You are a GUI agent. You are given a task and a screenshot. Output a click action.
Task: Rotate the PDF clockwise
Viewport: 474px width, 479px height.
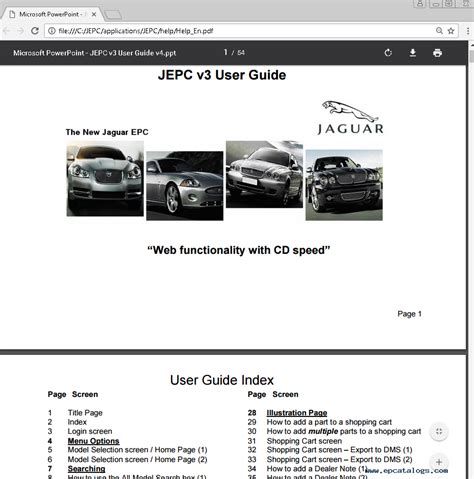[x=388, y=53]
